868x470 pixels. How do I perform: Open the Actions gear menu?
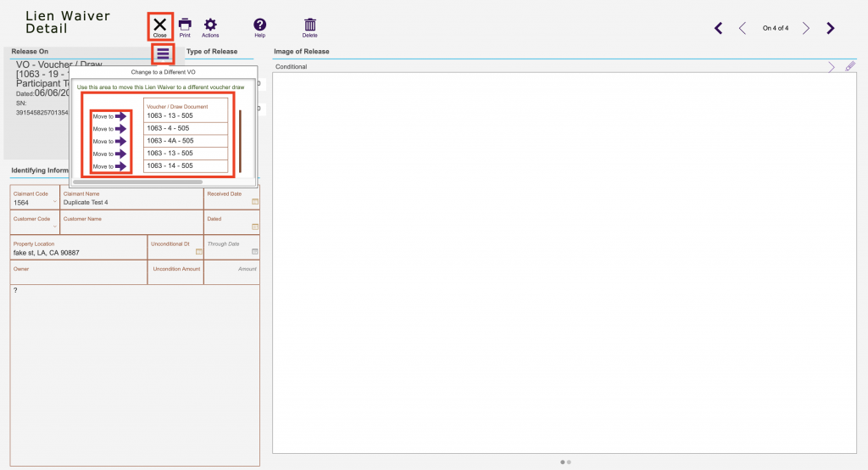210,25
